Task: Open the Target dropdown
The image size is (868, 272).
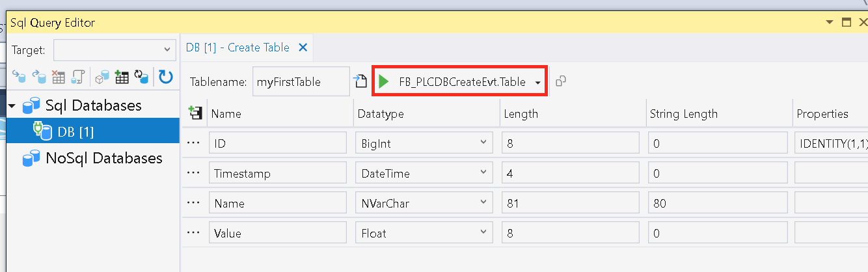Action: point(115,49)
